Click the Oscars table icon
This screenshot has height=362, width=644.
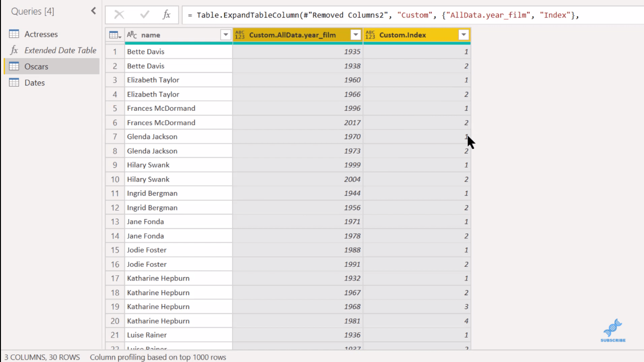coord(14,66)
